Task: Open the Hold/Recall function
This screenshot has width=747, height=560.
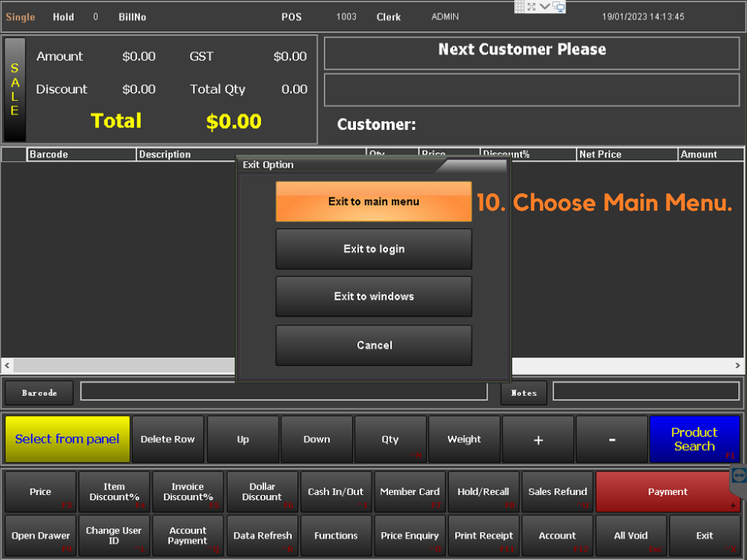Action: pos(483,492)
